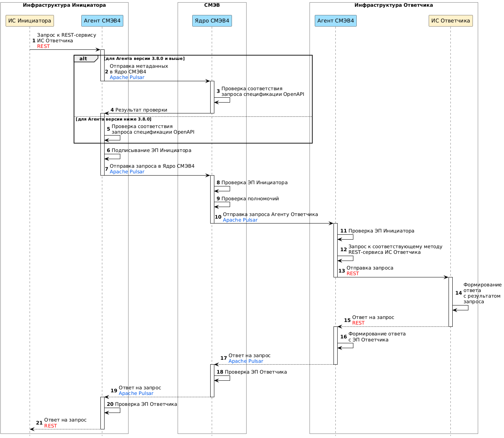Click Apache Pulsar label of step 19
The image size is (504, 438).
[x=136, y=393]
